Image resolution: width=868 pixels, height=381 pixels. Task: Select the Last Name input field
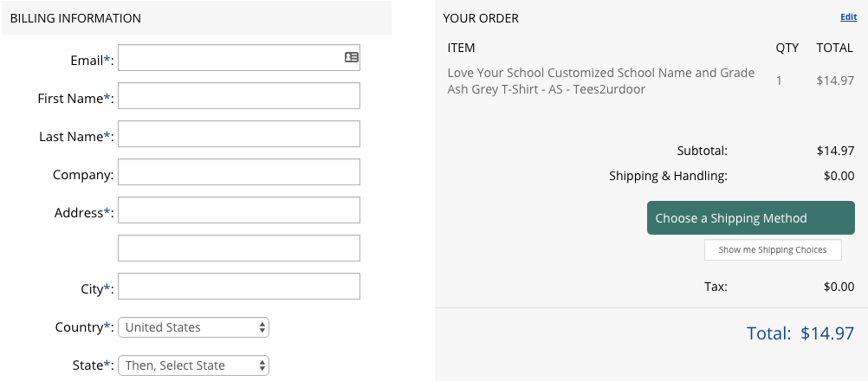coord(238,134)
